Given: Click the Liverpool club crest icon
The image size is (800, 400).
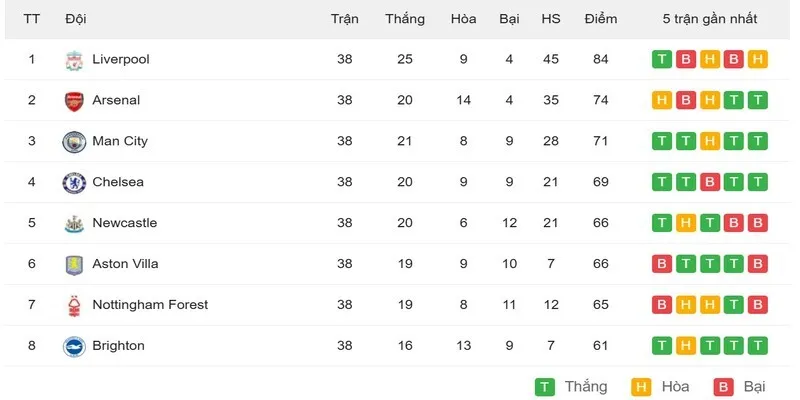Looking at the screenshot, I should 74,60.
